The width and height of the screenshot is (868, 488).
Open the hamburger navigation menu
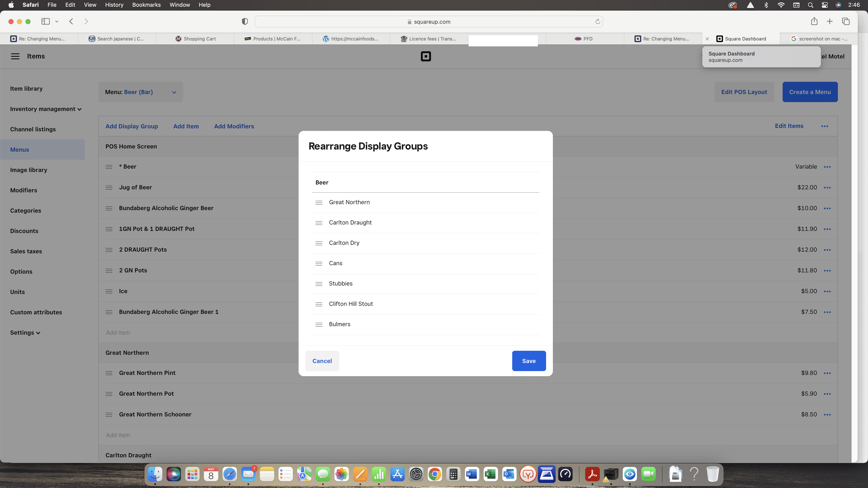pyautogui.click(x=15, y=56)
